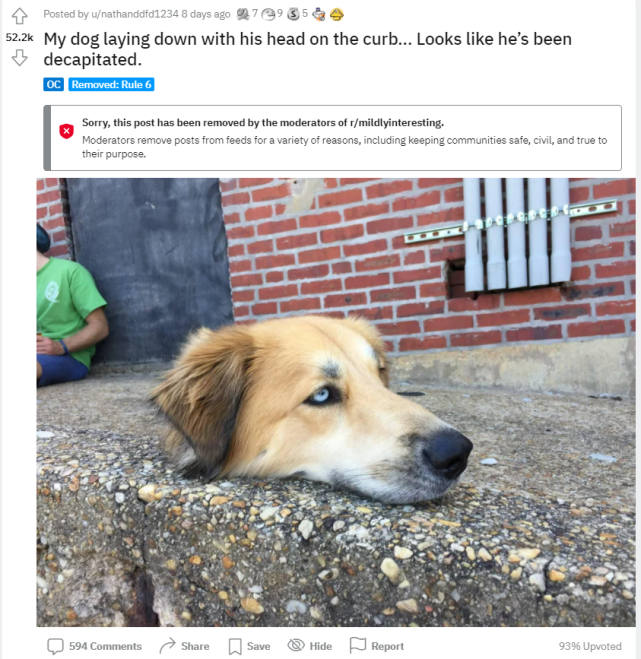Click the Removed: Rule 6 flair
Image resolution: width=641 pixels, height=659 pixels.
[111, 84]
